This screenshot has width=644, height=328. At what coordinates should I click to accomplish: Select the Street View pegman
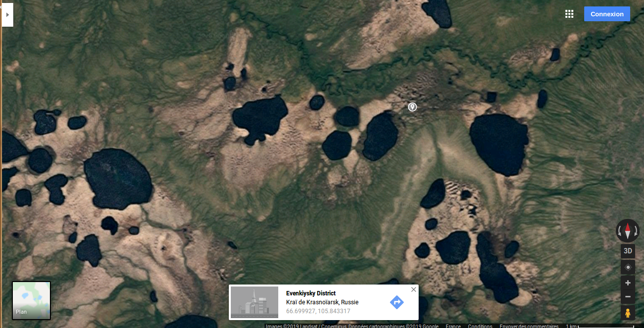628,313
